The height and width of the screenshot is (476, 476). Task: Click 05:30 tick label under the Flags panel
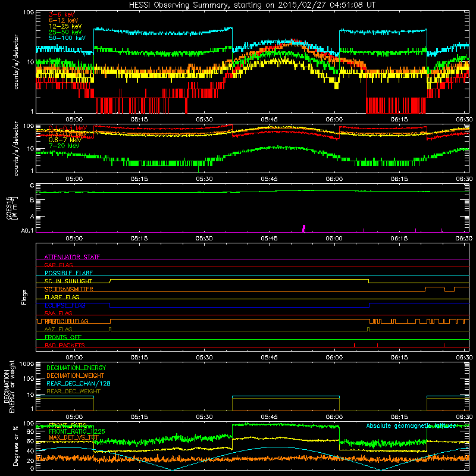pos(204,358)
